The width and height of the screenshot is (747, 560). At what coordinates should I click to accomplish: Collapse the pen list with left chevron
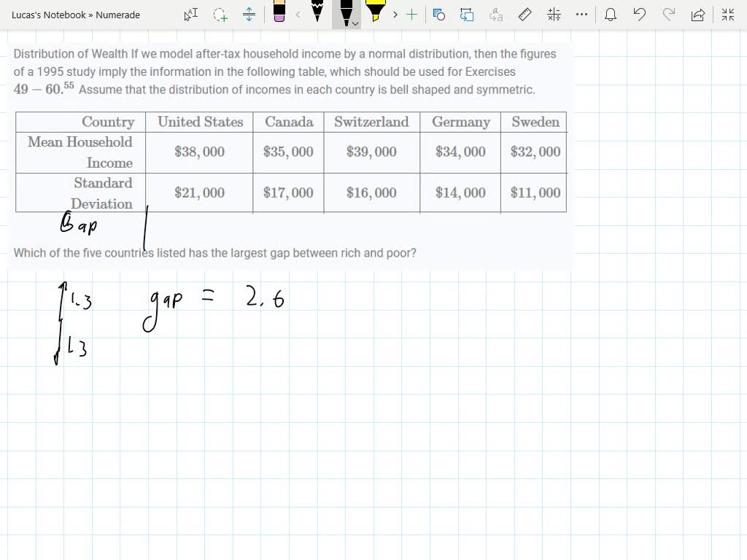click(297, 14)
